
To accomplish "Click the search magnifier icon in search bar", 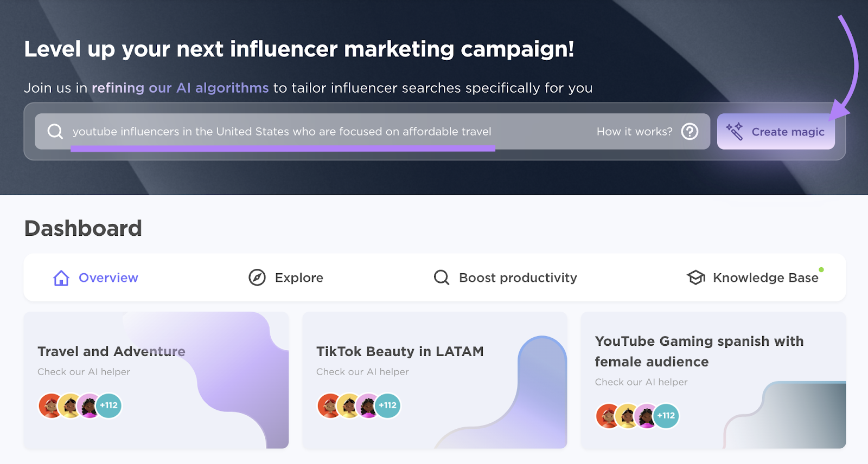I will click(55, 131).
